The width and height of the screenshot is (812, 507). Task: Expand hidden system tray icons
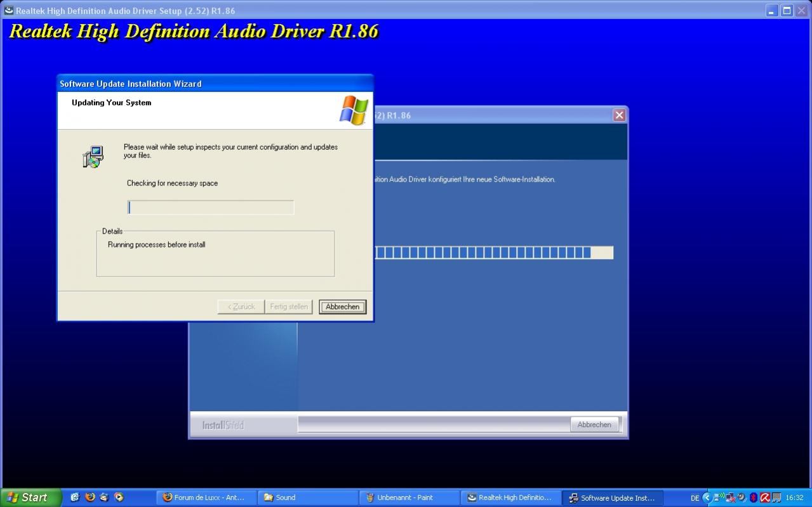tap(707, 497)
